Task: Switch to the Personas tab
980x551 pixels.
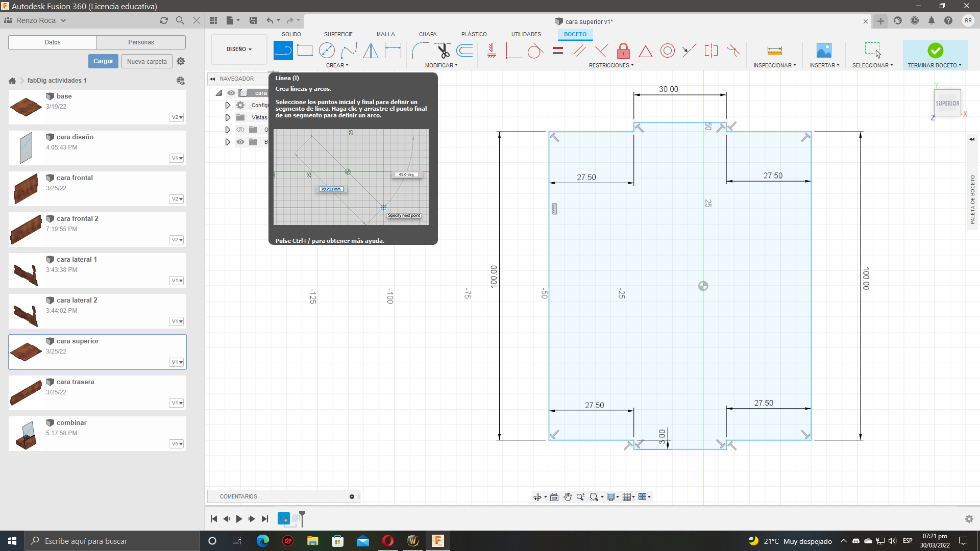Action: click(141, 42)
